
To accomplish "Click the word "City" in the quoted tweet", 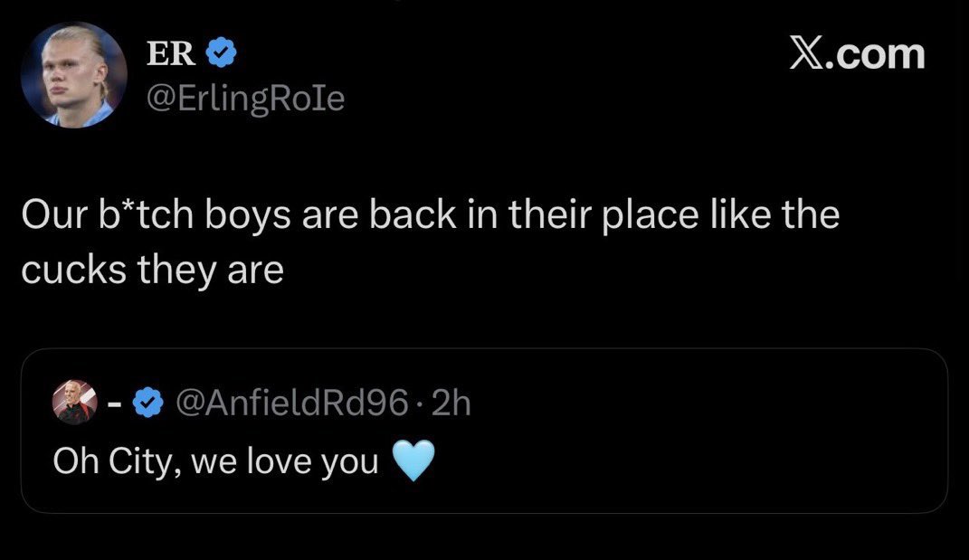I will (145, 461).
